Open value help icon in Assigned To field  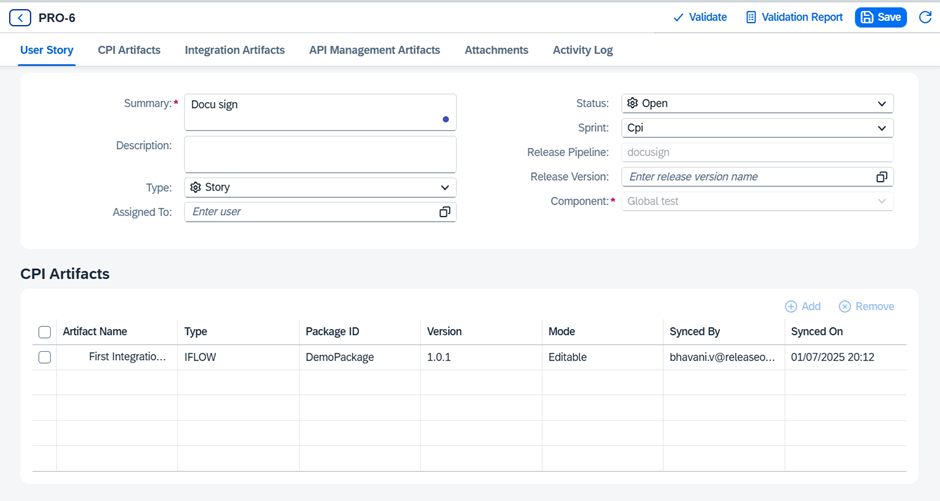(x=445, y=212)
